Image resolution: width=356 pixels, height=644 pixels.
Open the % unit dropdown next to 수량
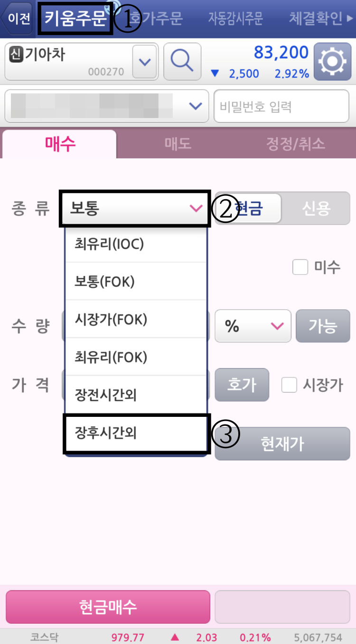pos(253,326)
